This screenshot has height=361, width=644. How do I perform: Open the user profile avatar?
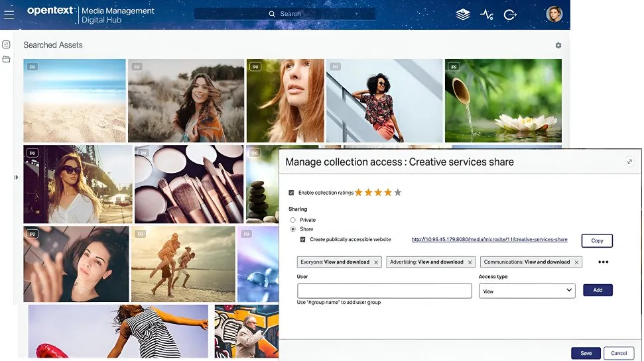554,14
